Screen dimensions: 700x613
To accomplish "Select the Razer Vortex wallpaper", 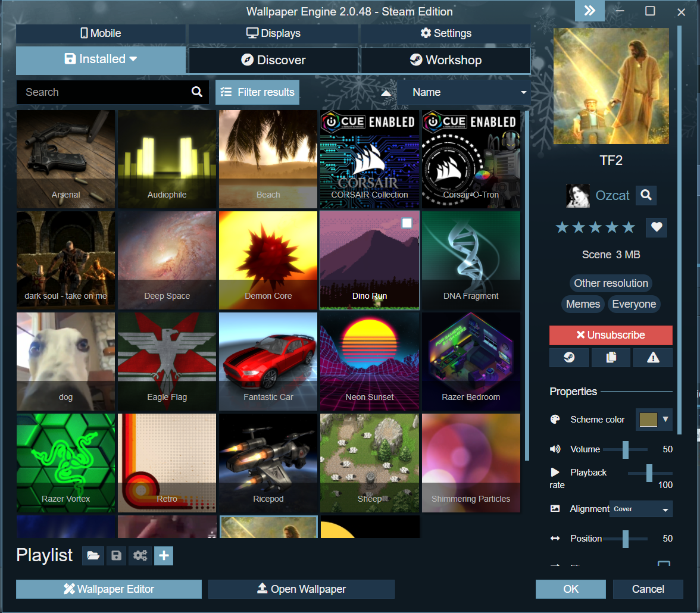I will point(65,463).
